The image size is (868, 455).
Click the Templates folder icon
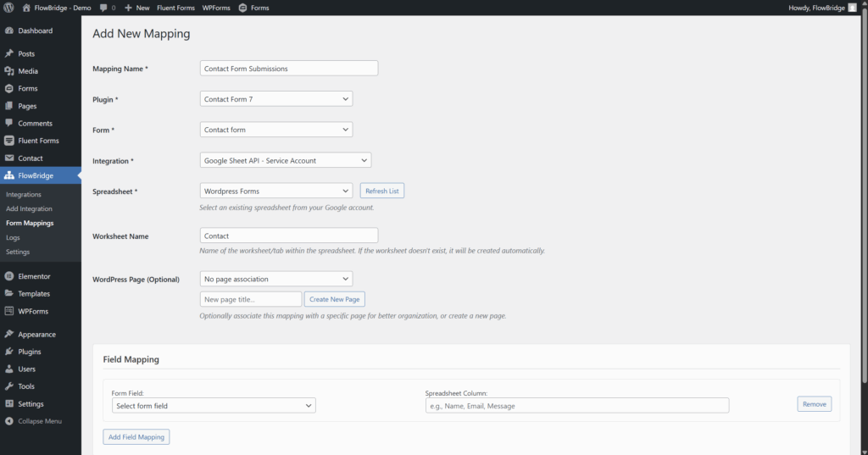pyautogui.click(x=8, y=293)
